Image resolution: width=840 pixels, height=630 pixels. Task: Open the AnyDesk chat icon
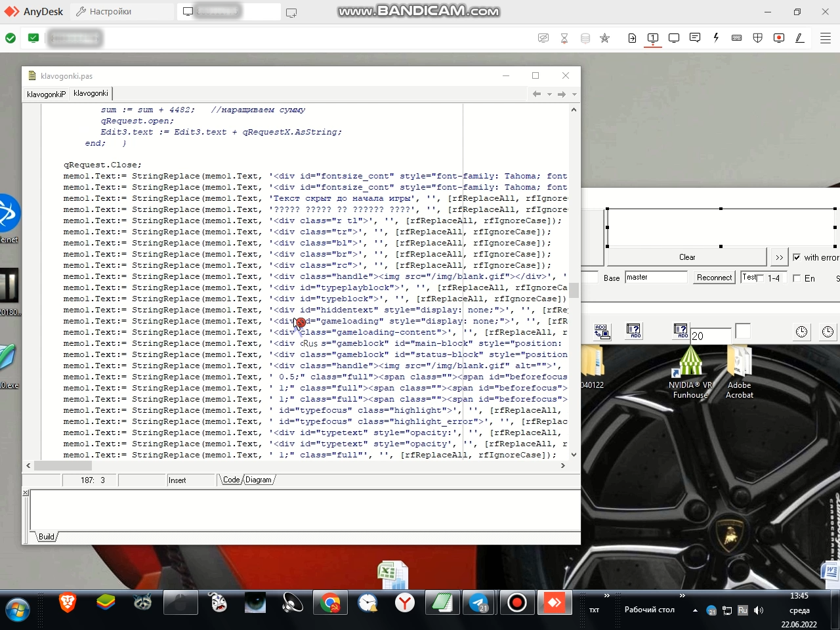tap(695, 38)
